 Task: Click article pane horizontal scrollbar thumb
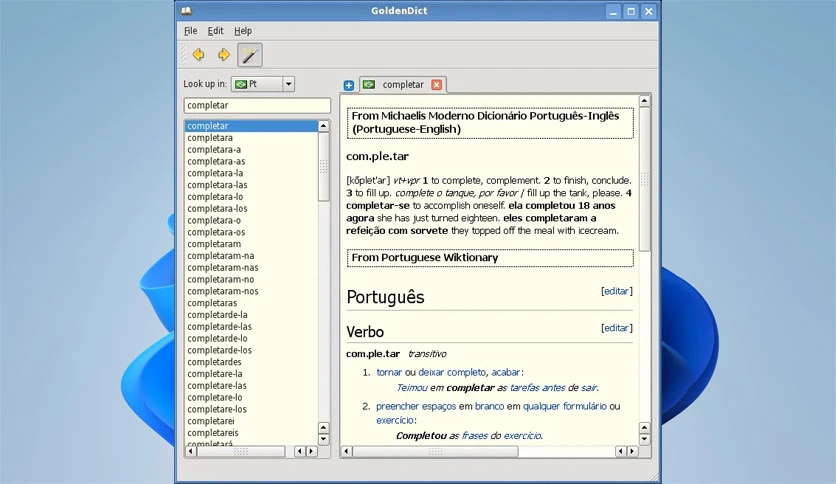435,451
